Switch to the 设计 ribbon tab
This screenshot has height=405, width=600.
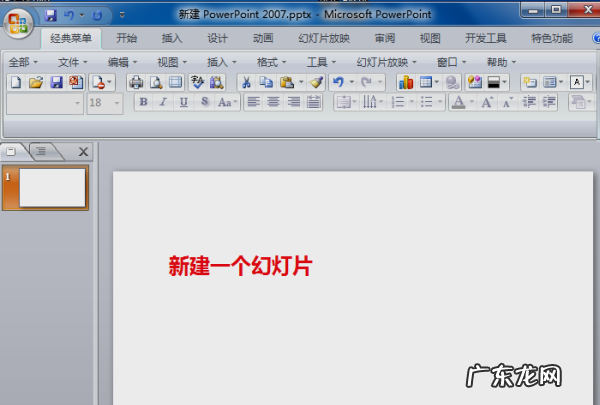[217, 39]
